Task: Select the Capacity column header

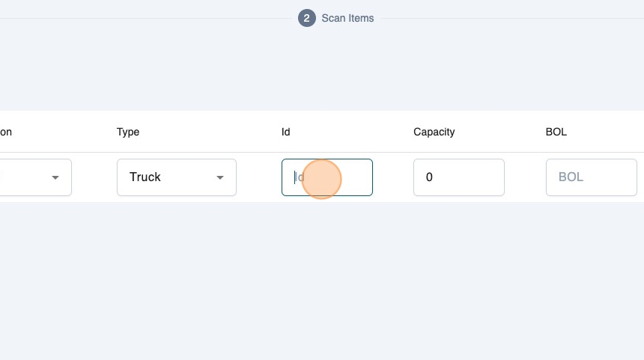Action: click(434, 132)
